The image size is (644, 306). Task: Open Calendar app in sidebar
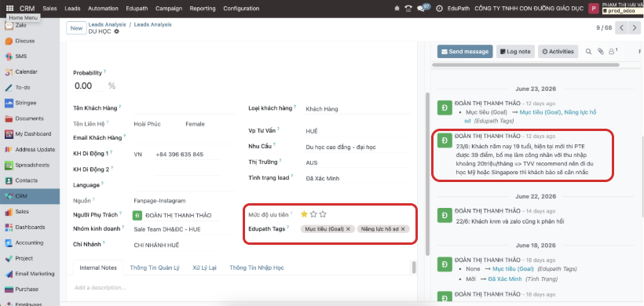tap(30, 71)
